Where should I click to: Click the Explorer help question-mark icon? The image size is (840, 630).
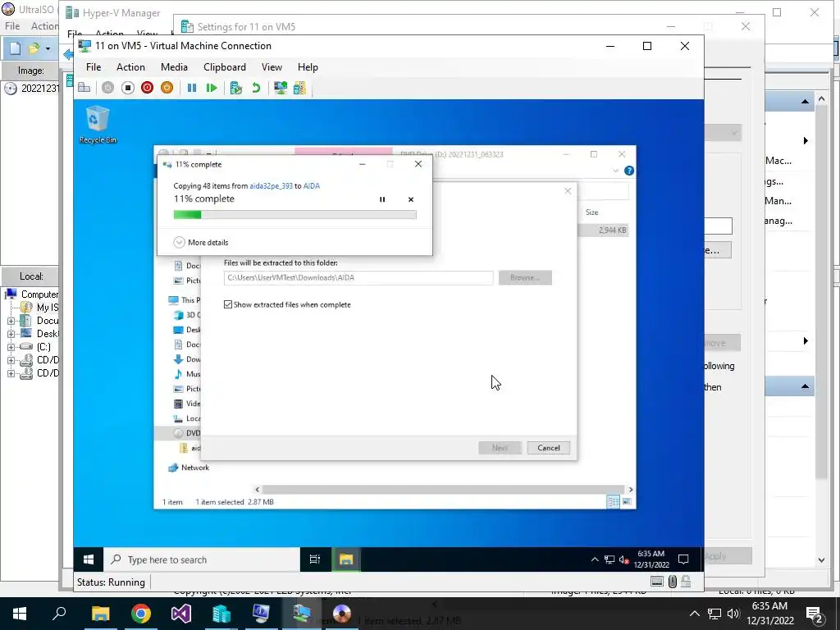tap(629, 171)
